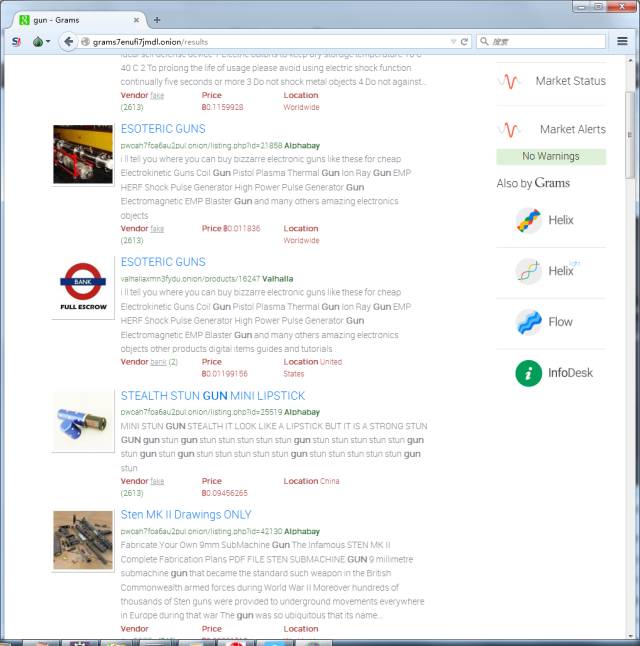Click price text B0.1159928
This screenshot has height=646, width=640.
(x=222, y=107)
